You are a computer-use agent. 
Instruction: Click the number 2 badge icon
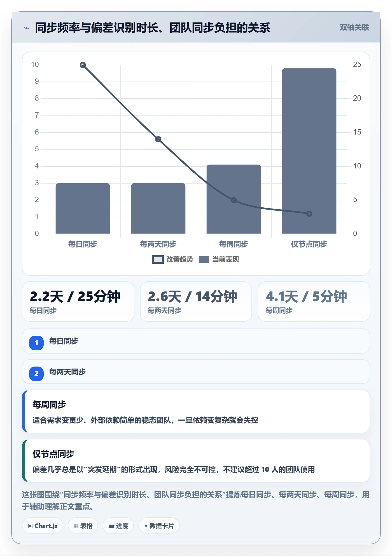[36, 374]
